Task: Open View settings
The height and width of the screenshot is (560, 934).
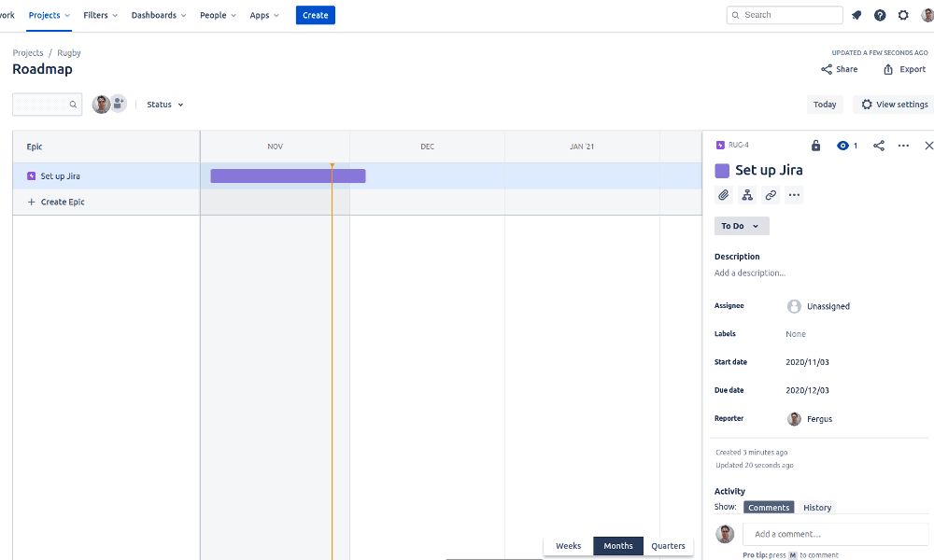Action: pos(894,105)
